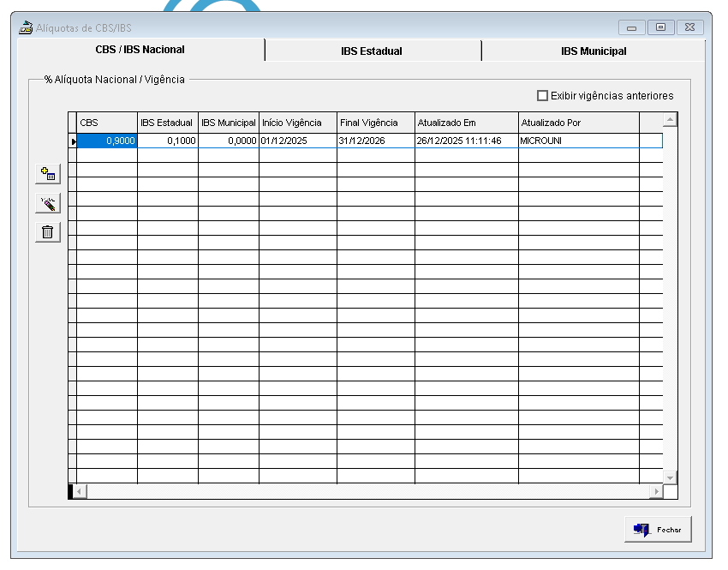Maximize the Alíquotas de CBS/IBS window
Image resolution: width=728 pixels, height=570 pixels.
[x=660, y=27]
